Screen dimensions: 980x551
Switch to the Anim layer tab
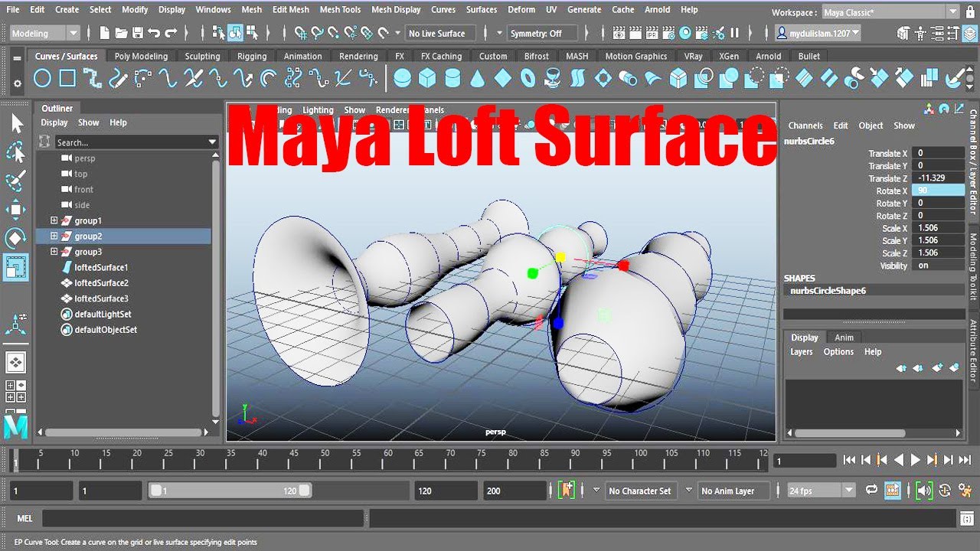(844, 337)
